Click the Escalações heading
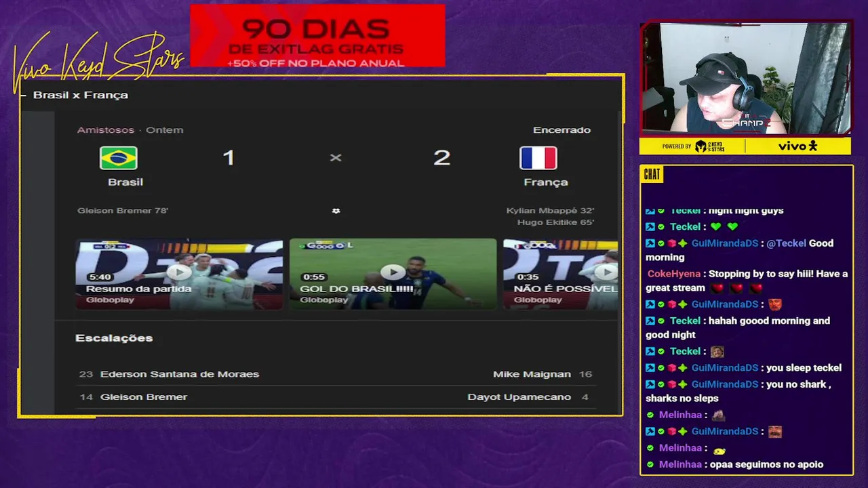This screenshot has width=868, height=488. pos(114,338)
